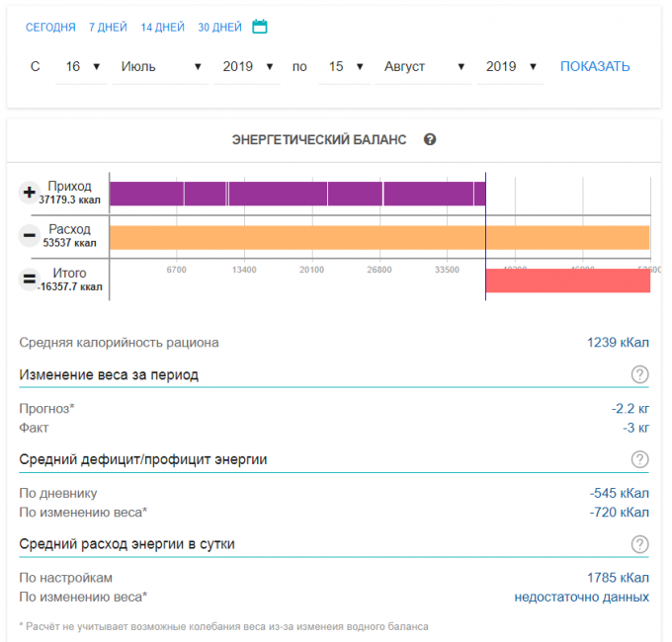Open the calendar date picker icon
This screenshot has width=672, height=642.
(x=260, y=27)
